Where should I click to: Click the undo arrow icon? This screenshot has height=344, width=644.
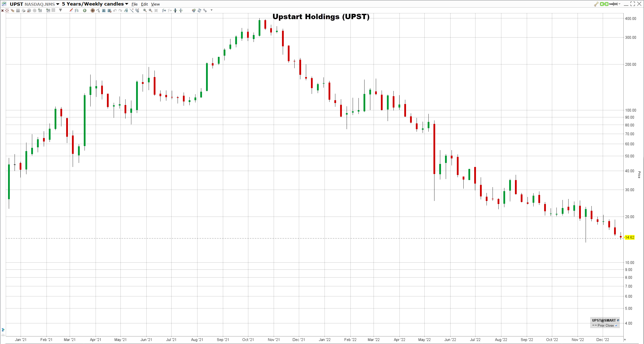115,10
